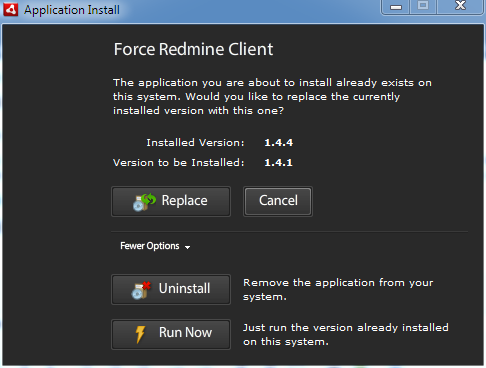
Task: Click the Application Install window title
Action: pos(72,10)
